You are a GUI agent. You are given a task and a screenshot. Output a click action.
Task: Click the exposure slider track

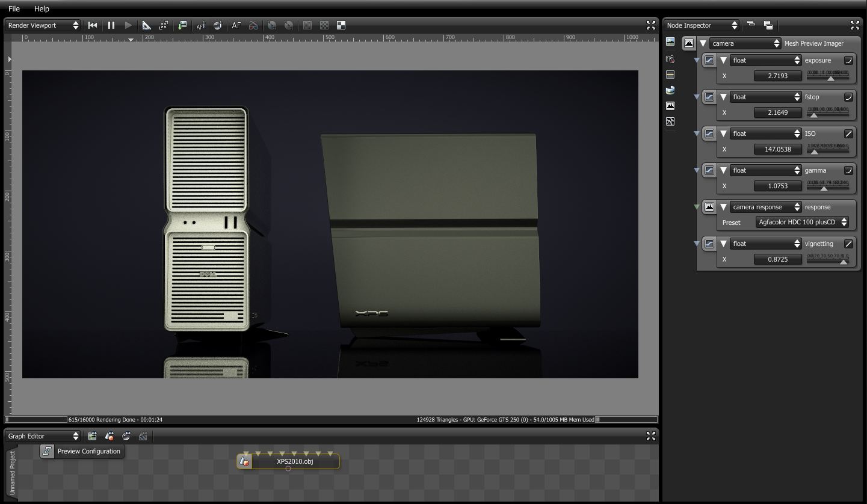(828, 76)
